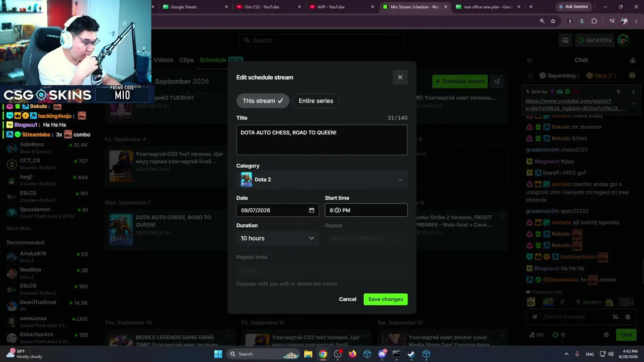Open the Spuudamon channel in the sidebar
The height and width of the screenshot is (362, 644).
pos(47,213)
